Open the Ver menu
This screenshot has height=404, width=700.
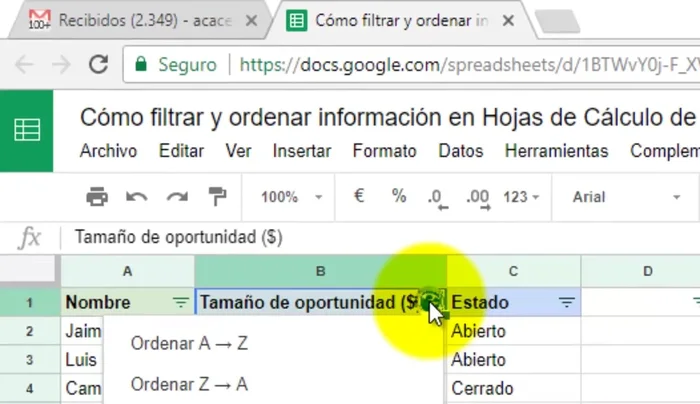point(238,151)
